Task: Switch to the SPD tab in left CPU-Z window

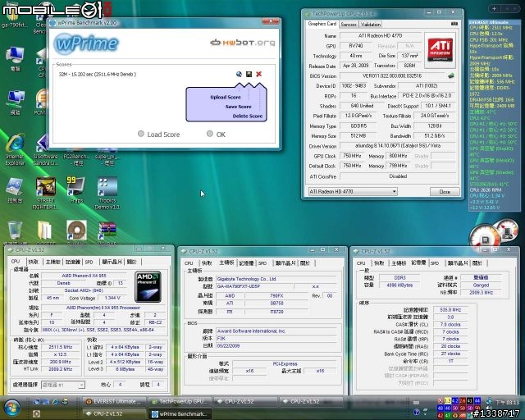Action: point(89,262)
